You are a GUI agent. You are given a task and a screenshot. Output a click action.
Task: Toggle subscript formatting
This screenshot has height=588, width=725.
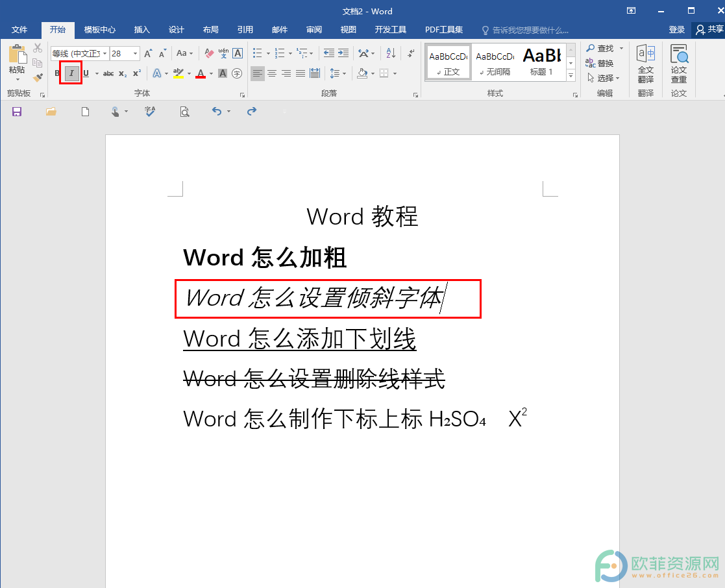[x=123, y=73]
